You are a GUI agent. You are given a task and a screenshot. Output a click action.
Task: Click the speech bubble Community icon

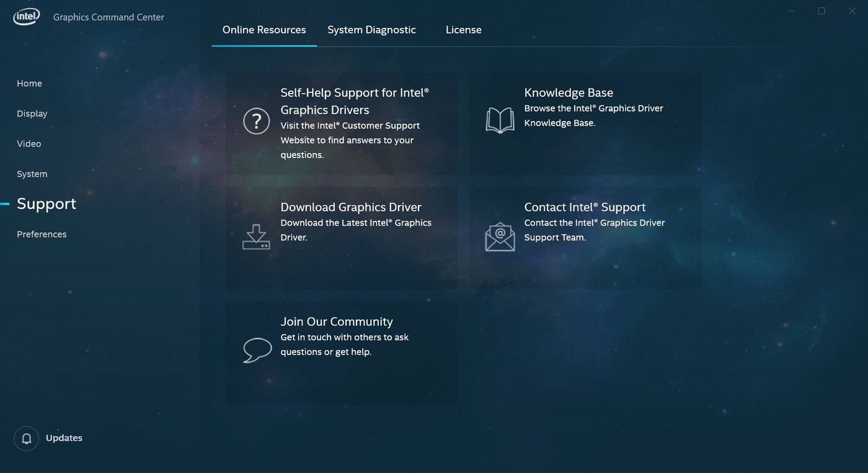(x=257, y=350)
